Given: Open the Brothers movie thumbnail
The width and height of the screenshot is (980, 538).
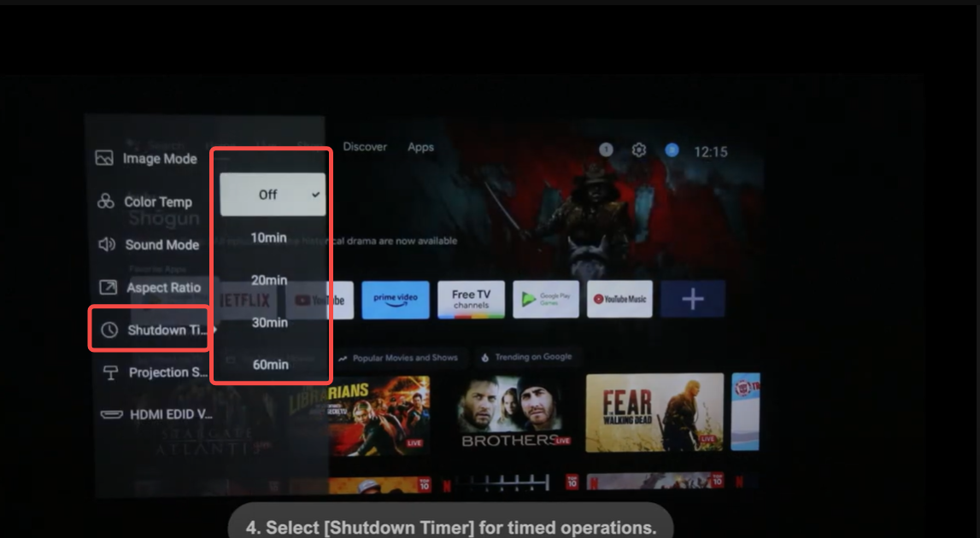Looking at the screenshot, I should [510, 413].
